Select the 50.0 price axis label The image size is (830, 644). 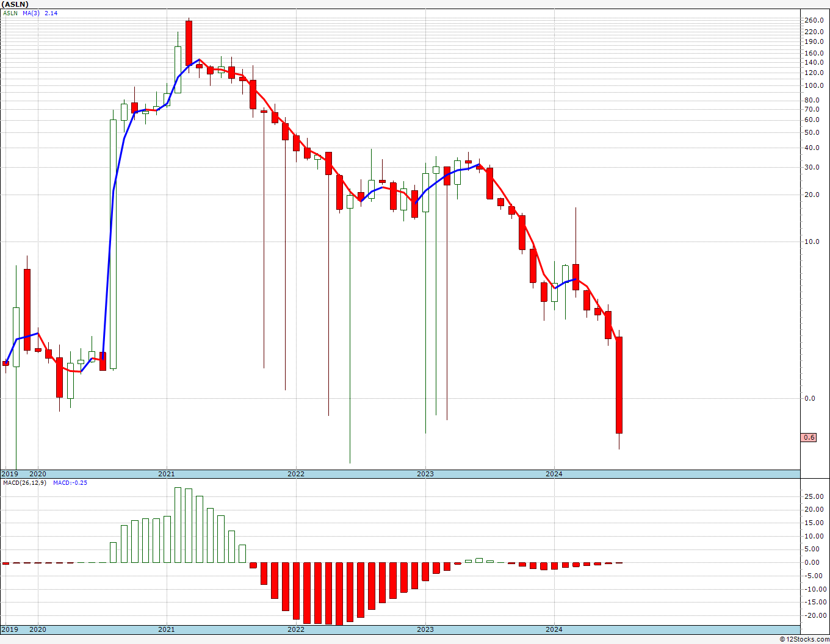[812, 132]
